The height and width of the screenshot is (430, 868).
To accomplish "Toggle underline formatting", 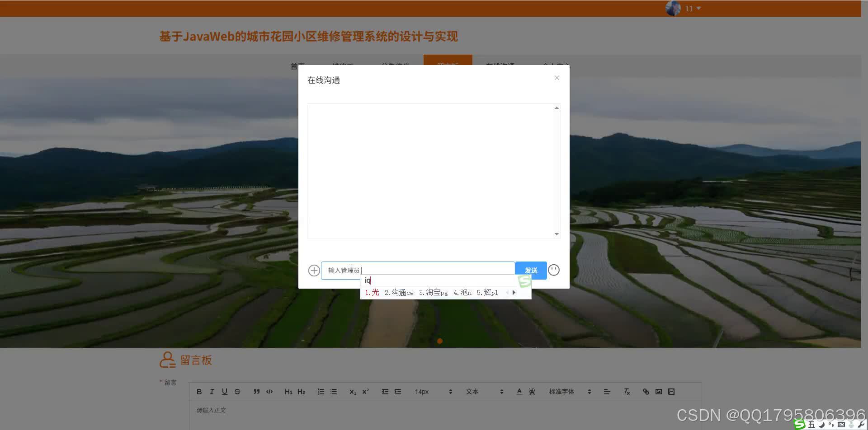I will pos(224,391).
